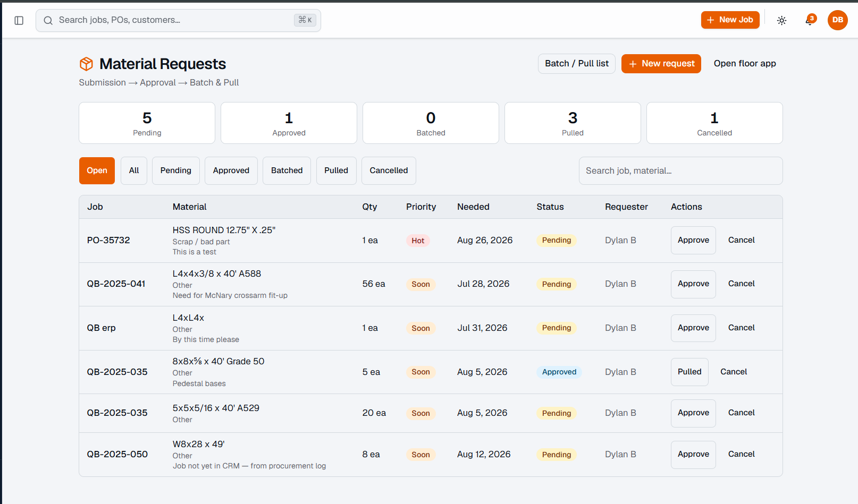
Task: Click quantity 56 ea
Action: point(374,284)
